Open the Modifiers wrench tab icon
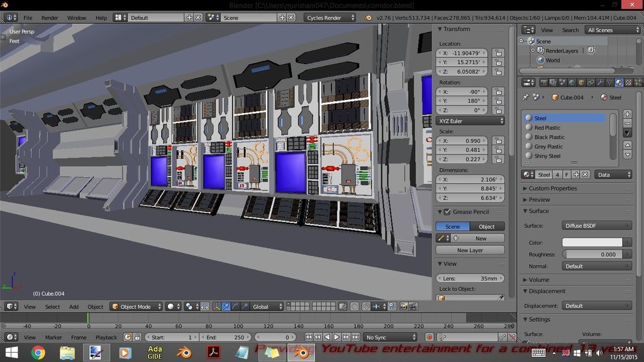This screenshot has width=644, height=362. click(600, 82)
